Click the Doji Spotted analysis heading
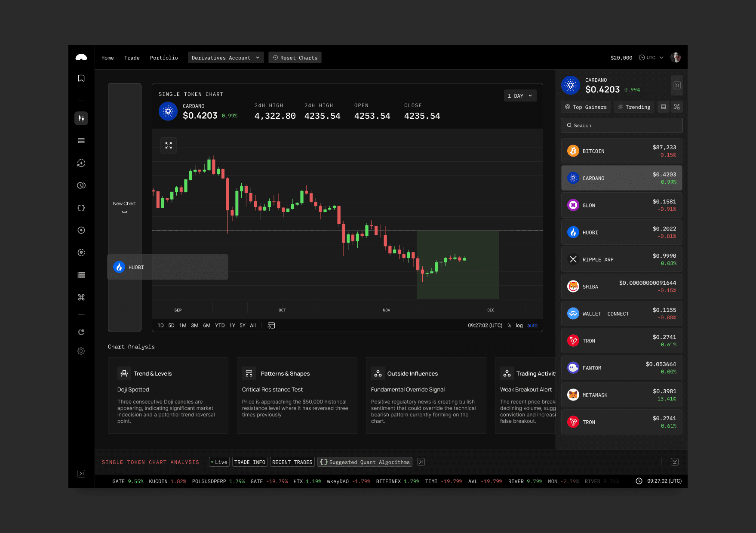 point(133,389)
